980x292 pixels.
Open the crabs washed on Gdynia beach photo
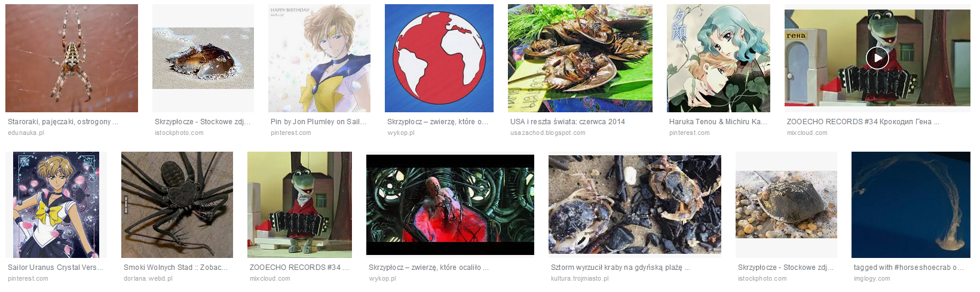(635, 205)
